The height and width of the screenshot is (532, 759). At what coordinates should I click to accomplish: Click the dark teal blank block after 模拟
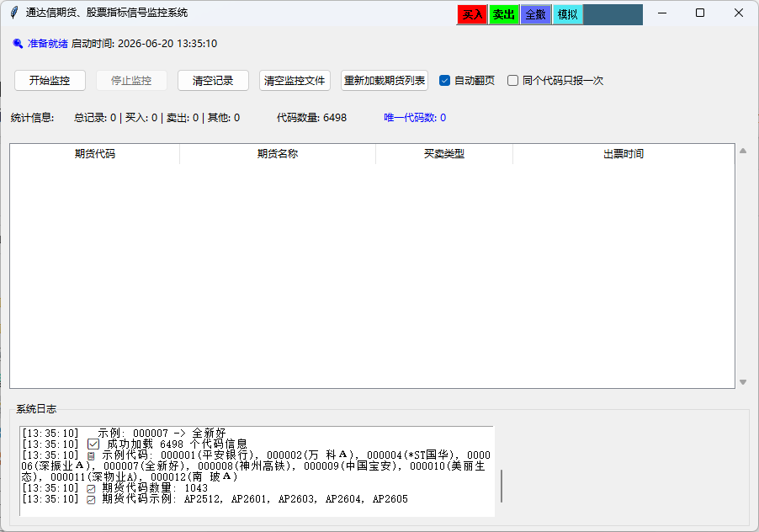point(613,14)
